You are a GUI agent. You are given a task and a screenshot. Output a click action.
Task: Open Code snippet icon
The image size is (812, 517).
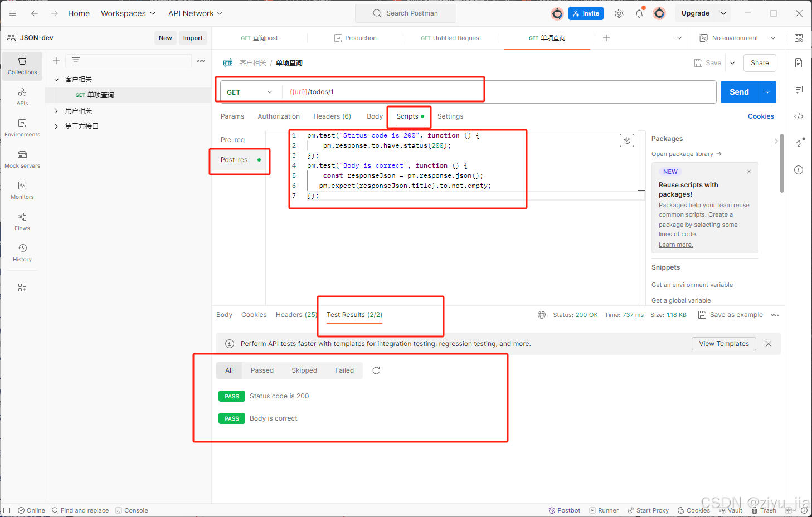799,116
